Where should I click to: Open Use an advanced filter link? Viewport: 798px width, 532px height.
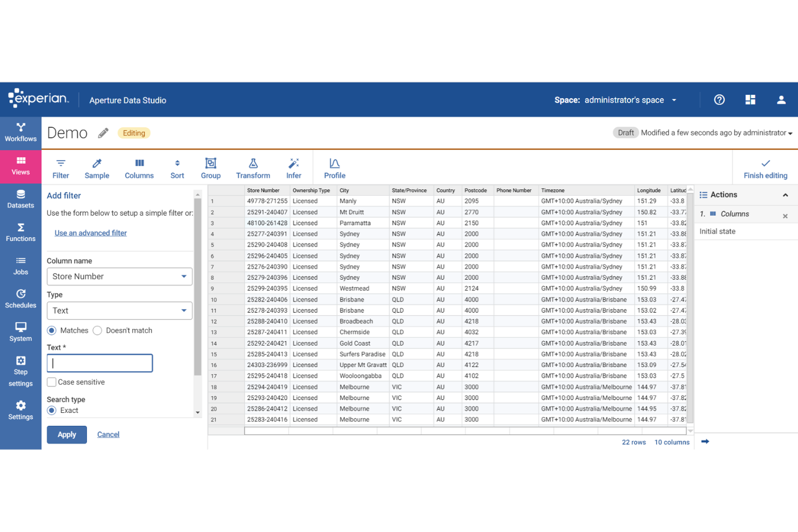coord(90,232)
